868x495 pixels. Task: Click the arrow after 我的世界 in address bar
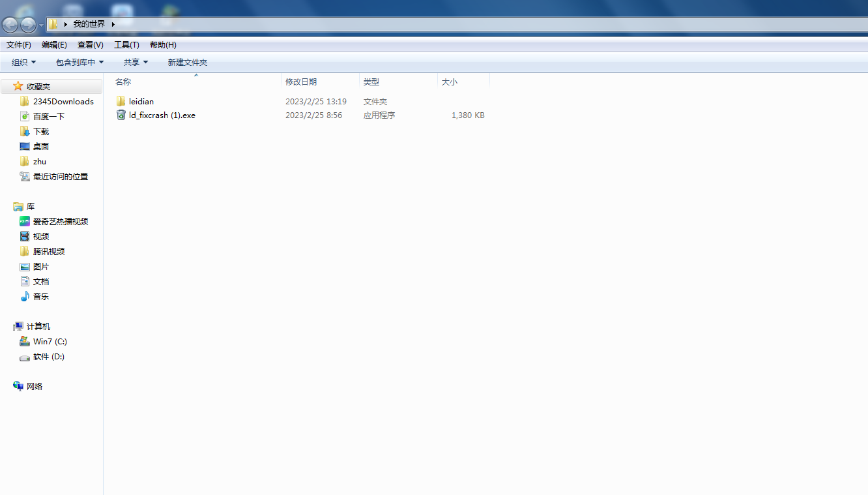(113, 24)
